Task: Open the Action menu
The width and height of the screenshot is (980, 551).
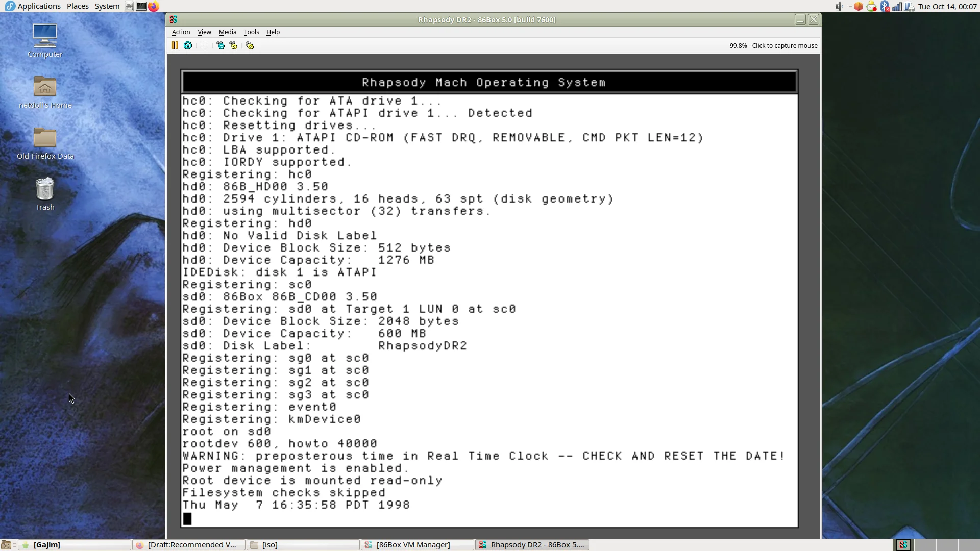Action: (181, 32)
